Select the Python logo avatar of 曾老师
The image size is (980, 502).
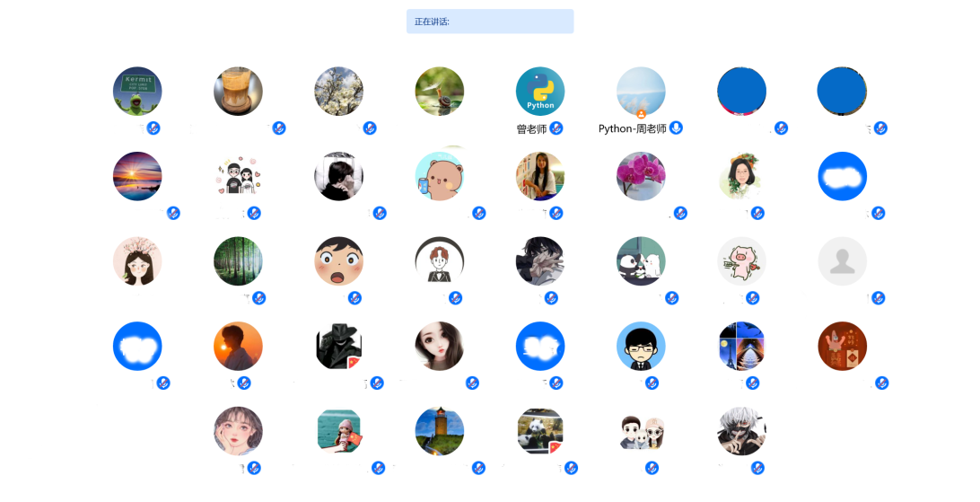[x=540, y=92]
